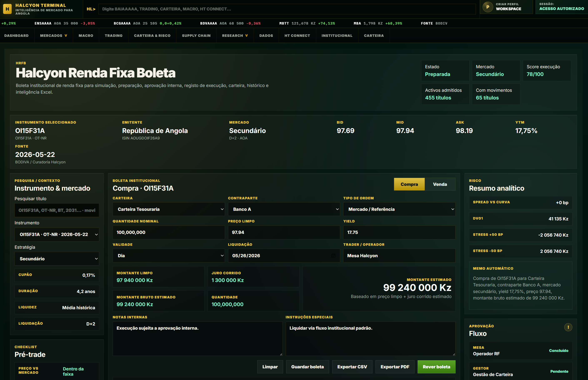Click the BID value 97.69
The image size is (588, 380).
pyautogui.click(x=346, y=130)
